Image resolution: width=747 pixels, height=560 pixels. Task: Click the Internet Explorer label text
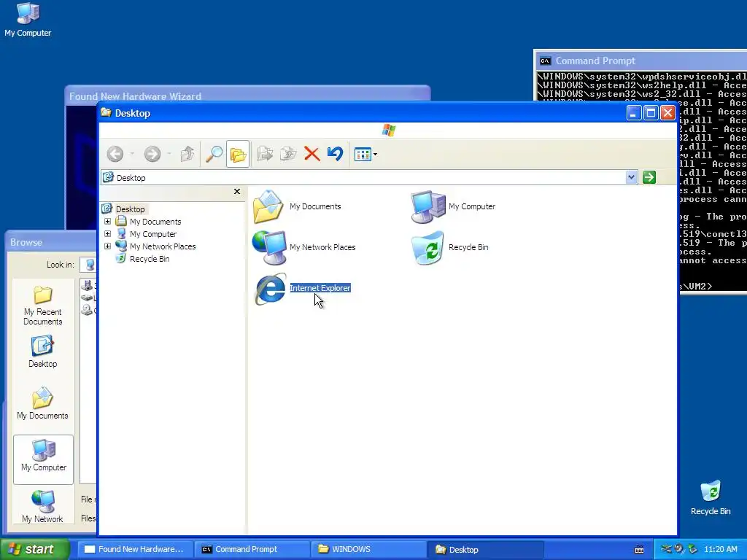click(320, 288)
